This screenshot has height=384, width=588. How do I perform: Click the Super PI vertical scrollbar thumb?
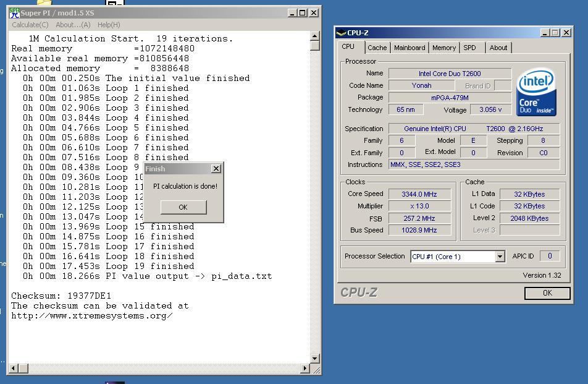[315, 46]
